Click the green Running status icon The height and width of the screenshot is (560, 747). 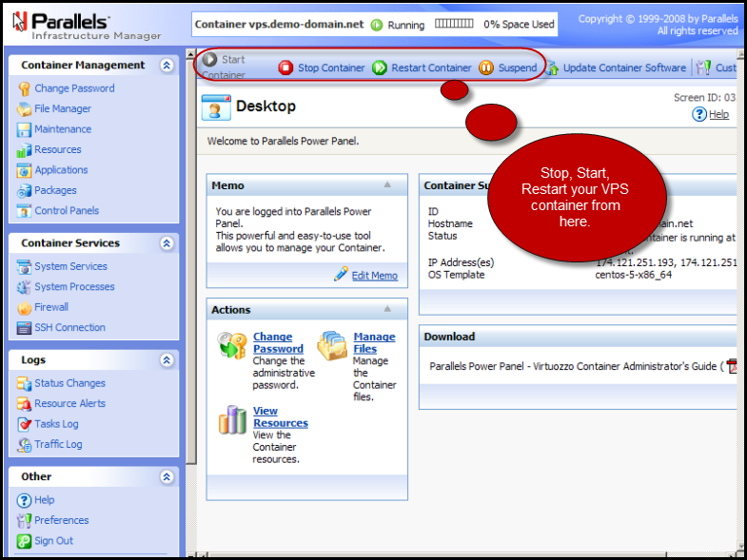click(x=377, y=25)
